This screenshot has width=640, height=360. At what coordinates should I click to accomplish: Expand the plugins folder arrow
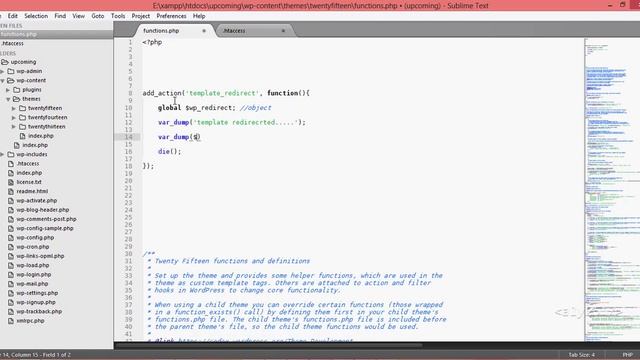pyautogui.click(x=8, y=90)
